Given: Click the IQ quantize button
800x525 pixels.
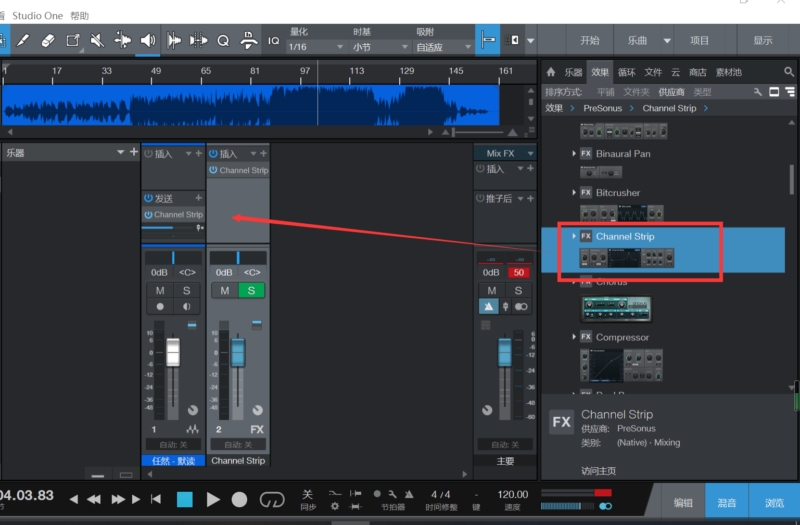Looking at the screenshot, I should [273, 41].
